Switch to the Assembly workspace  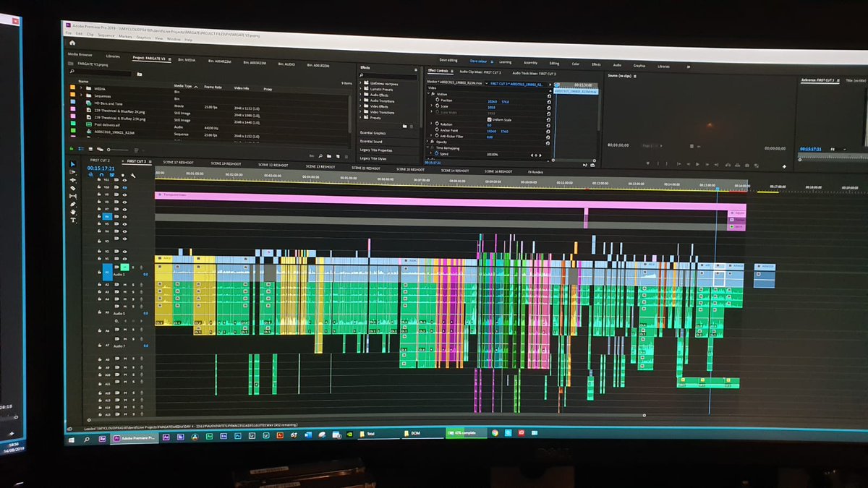coord(530,63)
